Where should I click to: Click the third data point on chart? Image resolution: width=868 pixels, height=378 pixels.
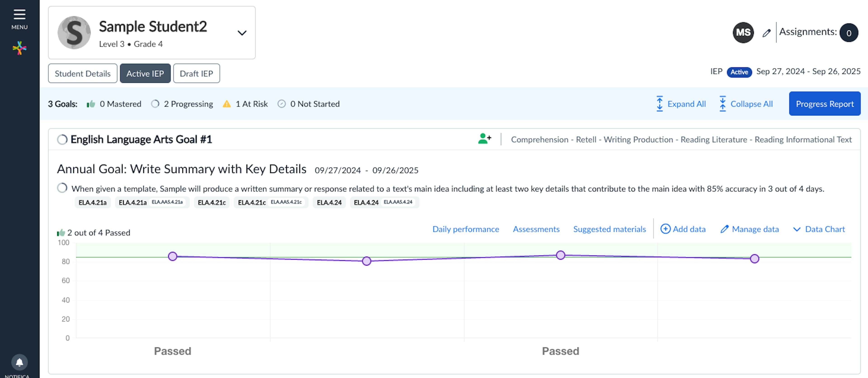point(560,255)
